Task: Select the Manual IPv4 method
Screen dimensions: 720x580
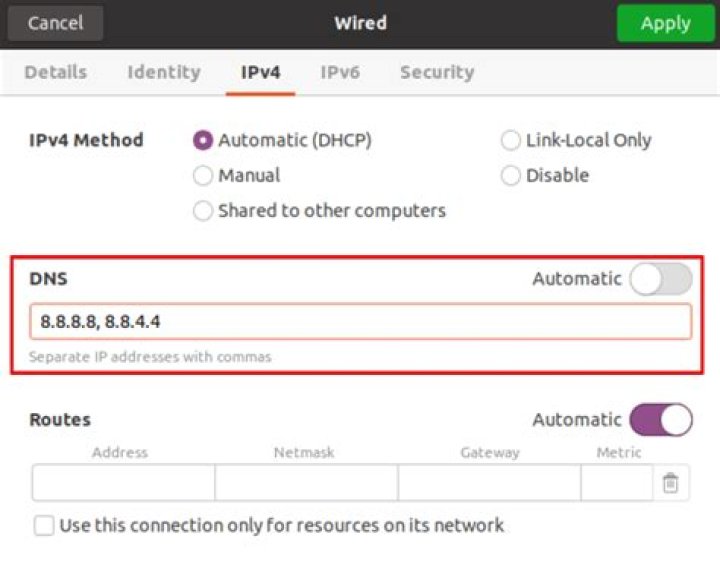Action: coord(203,175)
